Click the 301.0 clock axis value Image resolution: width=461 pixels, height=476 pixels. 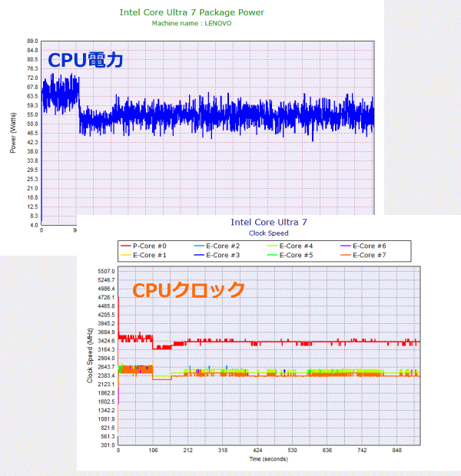coord(108,445)
